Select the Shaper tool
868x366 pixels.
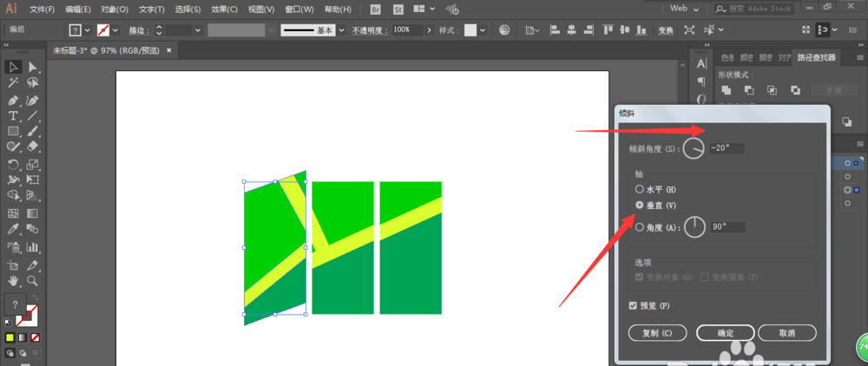[x=13, y=146]
